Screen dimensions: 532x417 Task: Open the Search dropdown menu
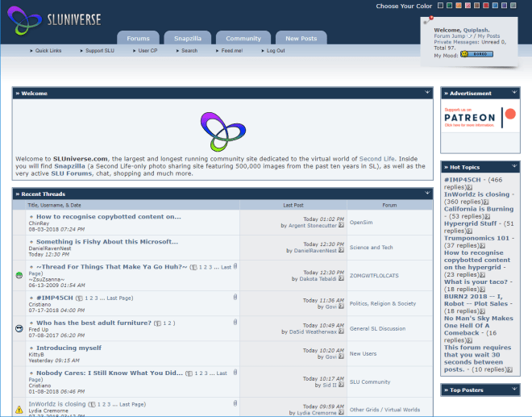189,51
